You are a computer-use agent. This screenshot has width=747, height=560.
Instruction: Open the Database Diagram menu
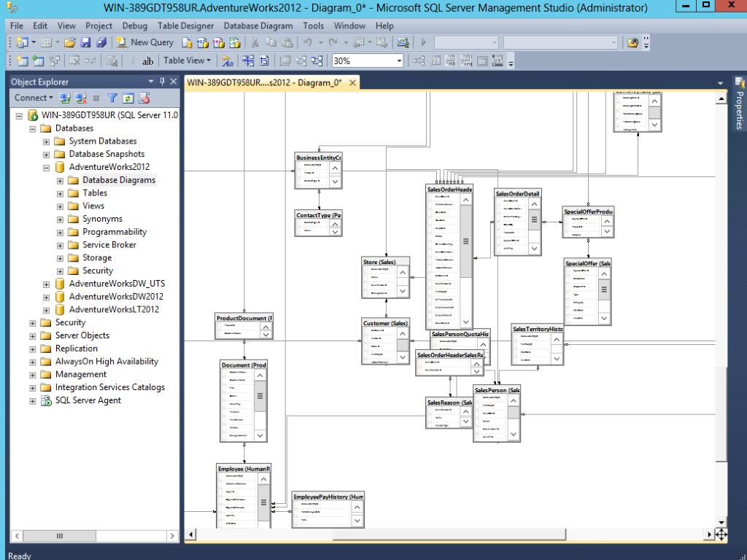[x=258, y=26]
